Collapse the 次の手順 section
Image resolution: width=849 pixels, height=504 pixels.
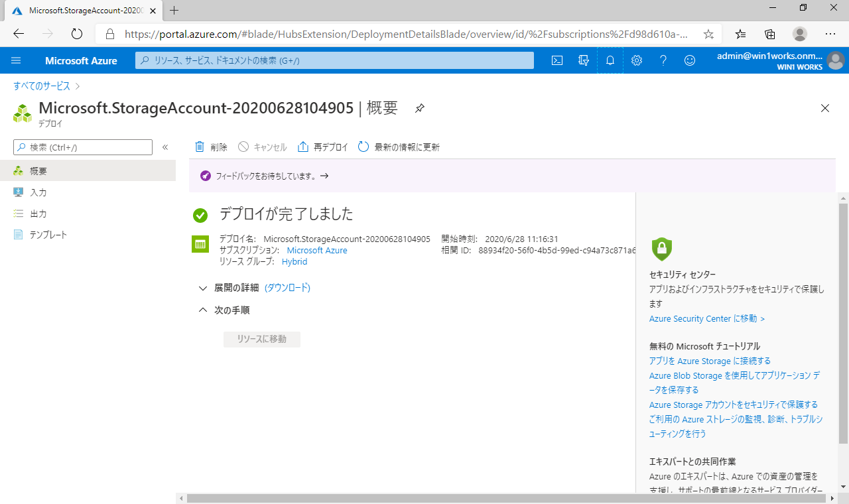224,310
